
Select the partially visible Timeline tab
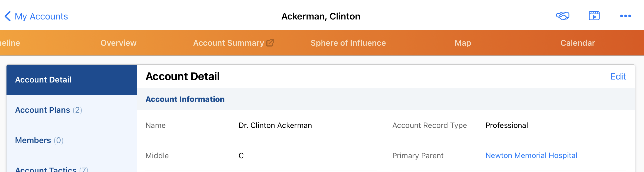[10, 43]
